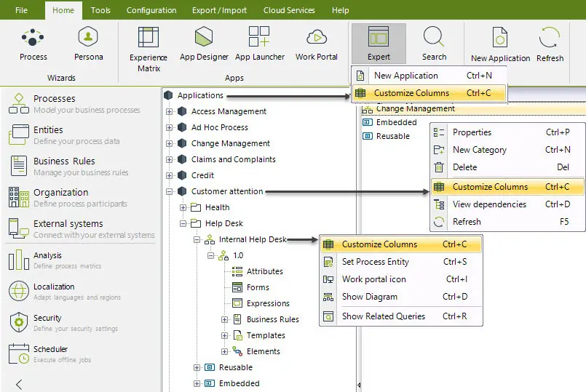Choose Customize Columns under New Application entry
The height and width of the screenshot is (392, 586).
429,93
